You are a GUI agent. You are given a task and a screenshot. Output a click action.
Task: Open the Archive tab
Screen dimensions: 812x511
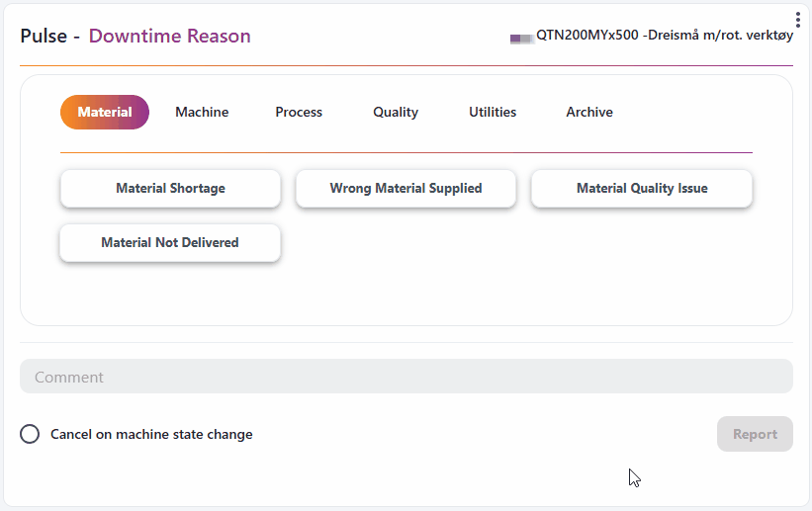[589, 113]
